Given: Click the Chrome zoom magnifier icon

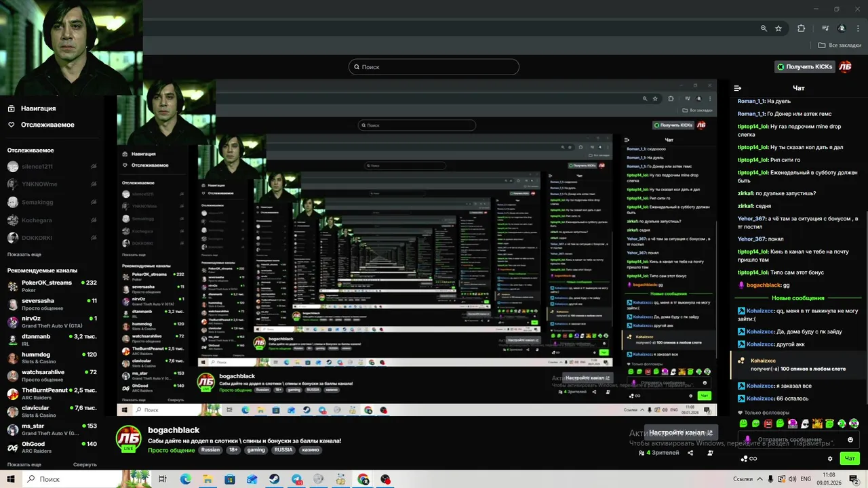Looking at the screenshot, I should point(764,28).
